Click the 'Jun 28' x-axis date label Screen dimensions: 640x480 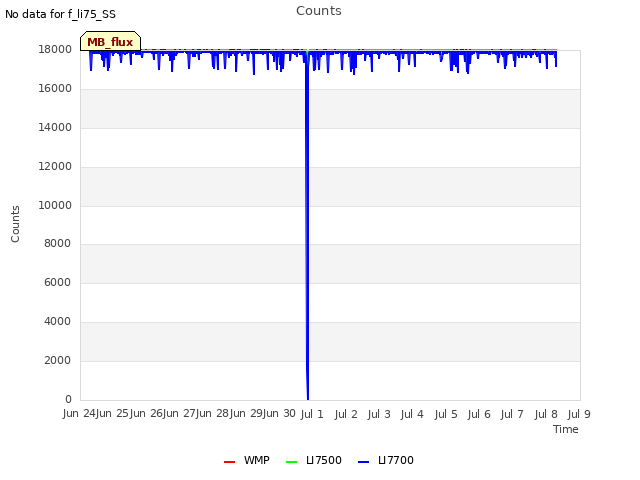click(213, 413)
